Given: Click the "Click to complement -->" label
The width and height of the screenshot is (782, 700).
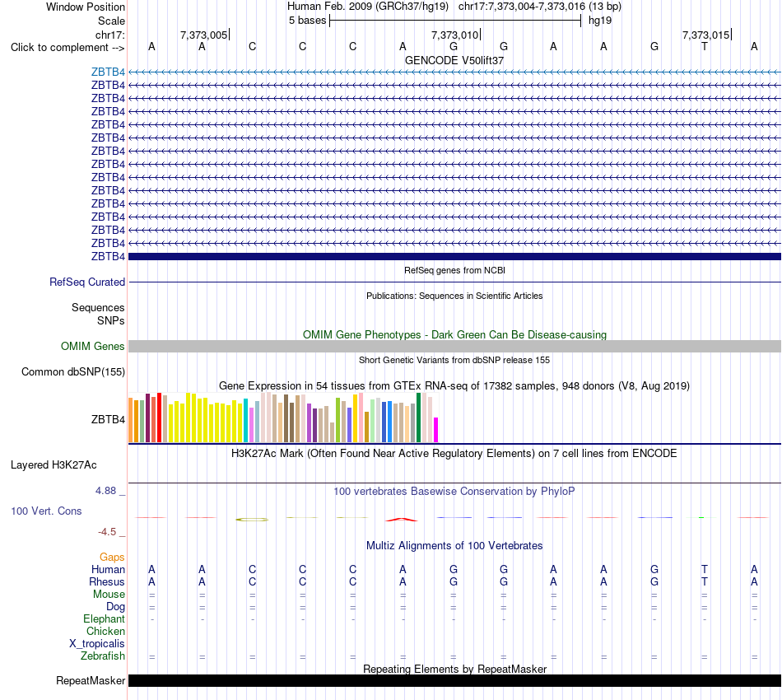Looking at the screenshot, I should click(x=67, y=48).
